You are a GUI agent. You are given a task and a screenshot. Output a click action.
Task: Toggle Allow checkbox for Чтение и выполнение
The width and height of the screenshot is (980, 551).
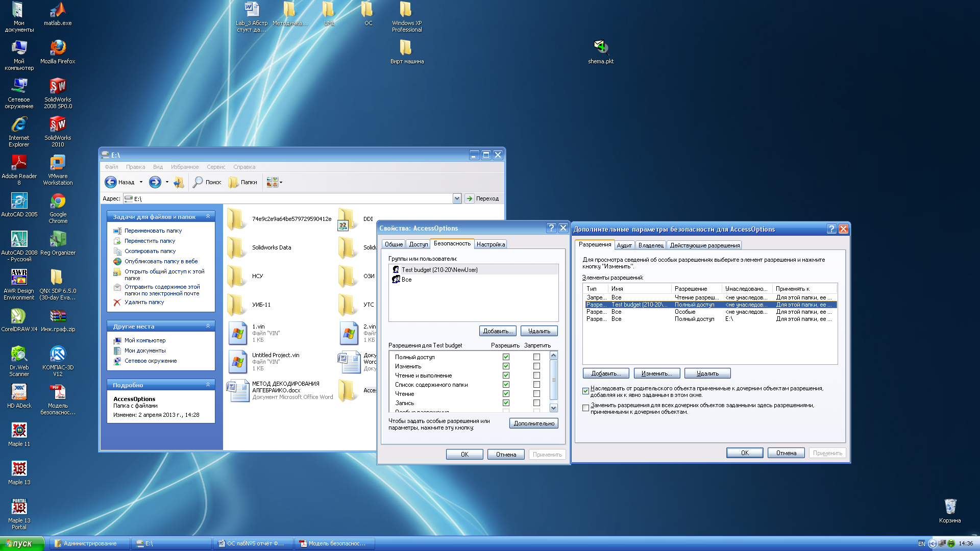pos(506,375)
